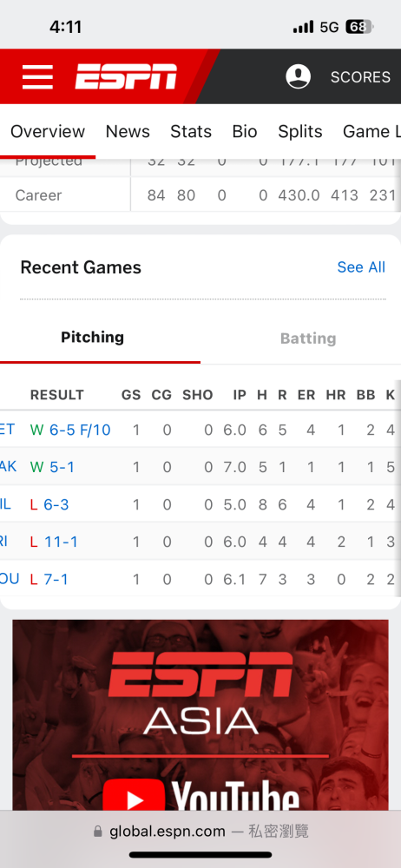Viewport: 401px width, 868px height.
Task: Switch to the News tab
Action: point(128,131)
